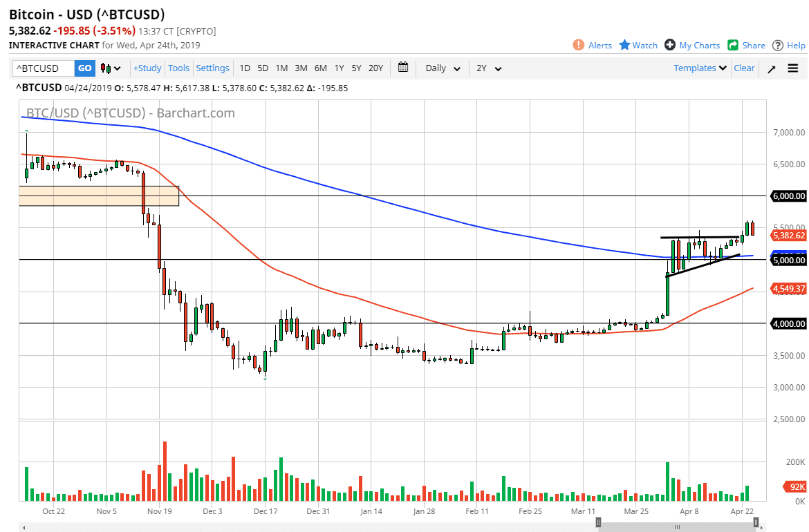Expand the chart type selector arrow
The height and width of the screenshot is (532, 809).
tap(119, 68)
